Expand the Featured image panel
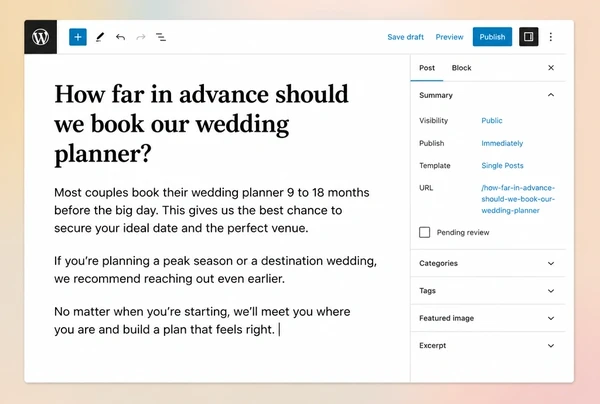The image size is (600, 404). (488, 318)
